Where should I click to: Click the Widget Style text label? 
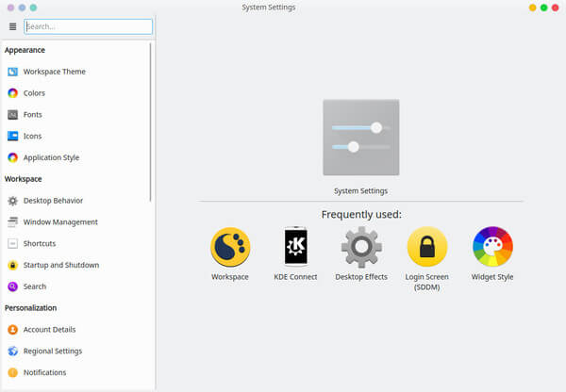pos(492,277)
